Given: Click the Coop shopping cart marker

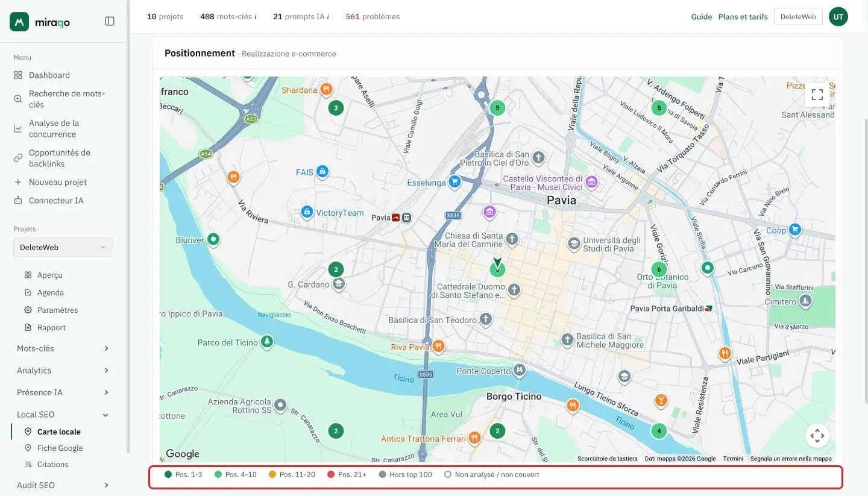Looking at the screenshot, I should 795,230.
